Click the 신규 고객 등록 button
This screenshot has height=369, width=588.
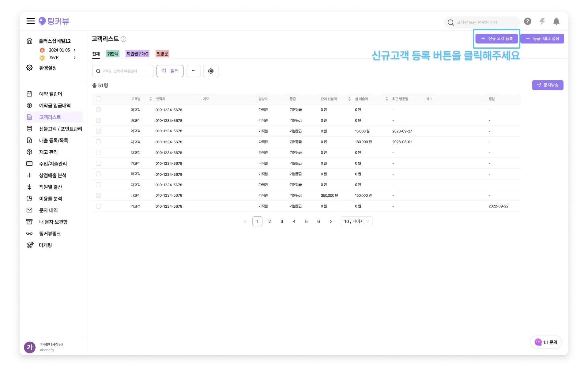(x=496, y=39)
